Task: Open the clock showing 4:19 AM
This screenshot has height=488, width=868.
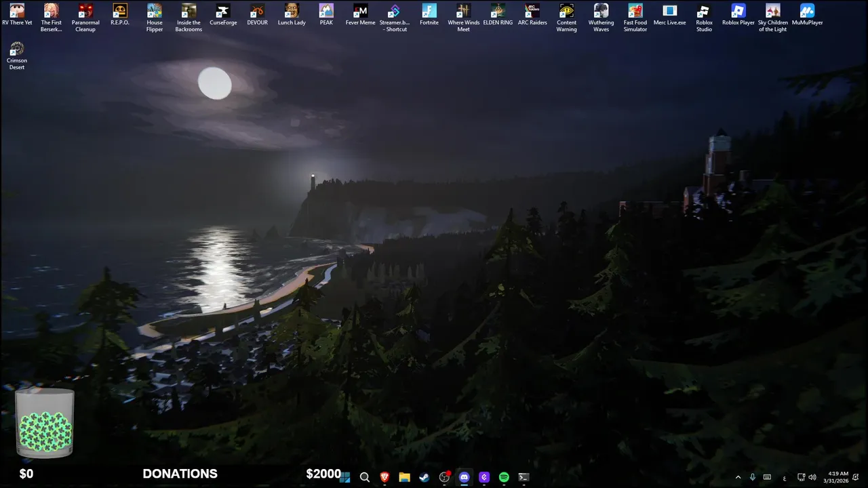Action: coord(835,477)
